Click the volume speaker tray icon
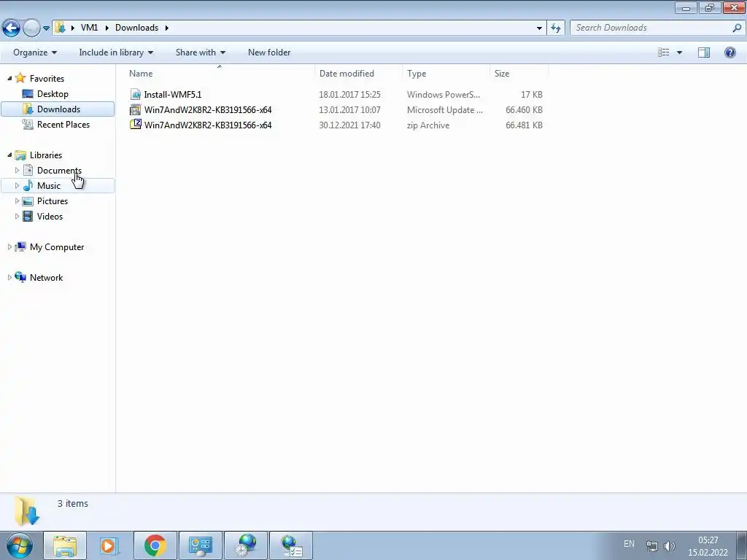Viewport: 747px width, 560px height. pos(670,546)
